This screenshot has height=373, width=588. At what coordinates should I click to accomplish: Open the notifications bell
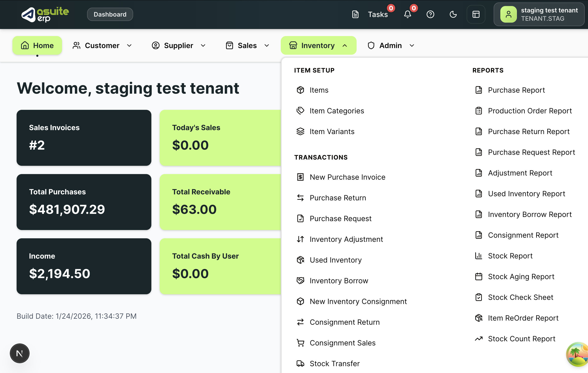point(408,15)
